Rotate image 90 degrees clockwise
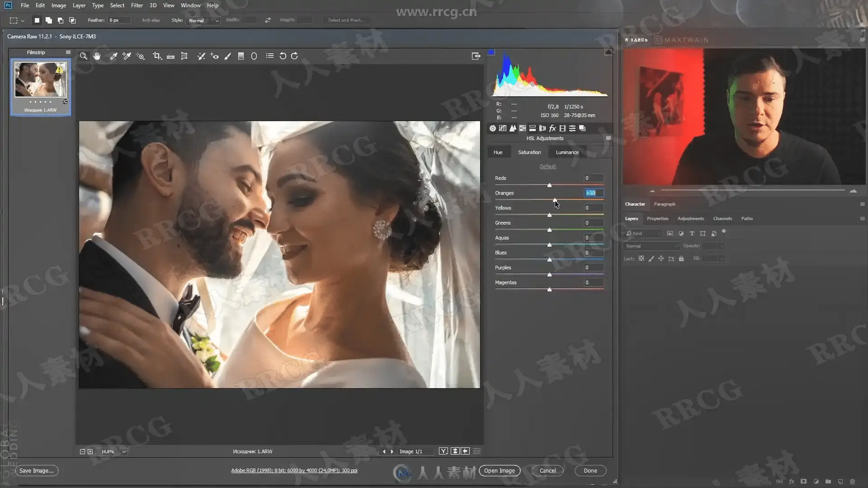This screenshot has width=868, height=488. coord(294,56)
